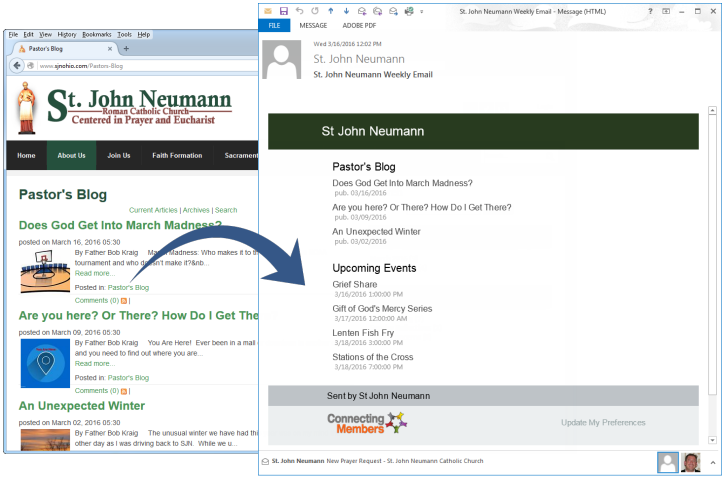726x481 pixels.
Task: Open Help menu in Firefox
Action: pyautogui.click(x=144, y=34)
